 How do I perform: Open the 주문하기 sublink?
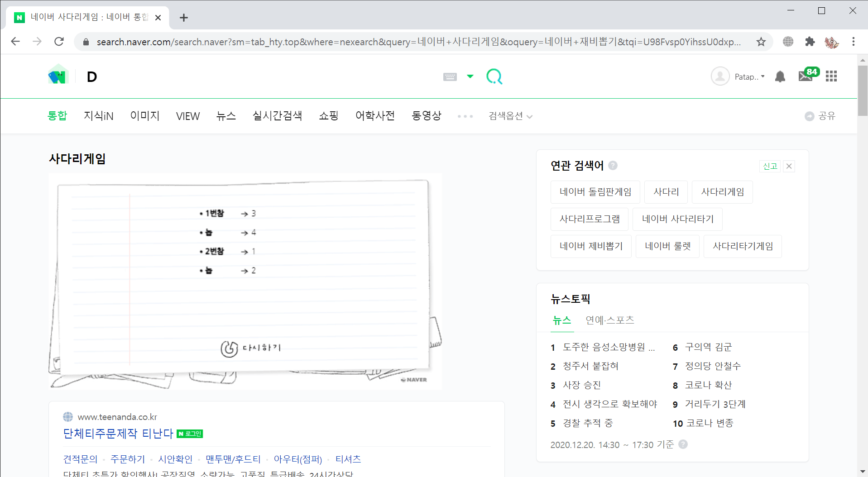coord(128,459)
